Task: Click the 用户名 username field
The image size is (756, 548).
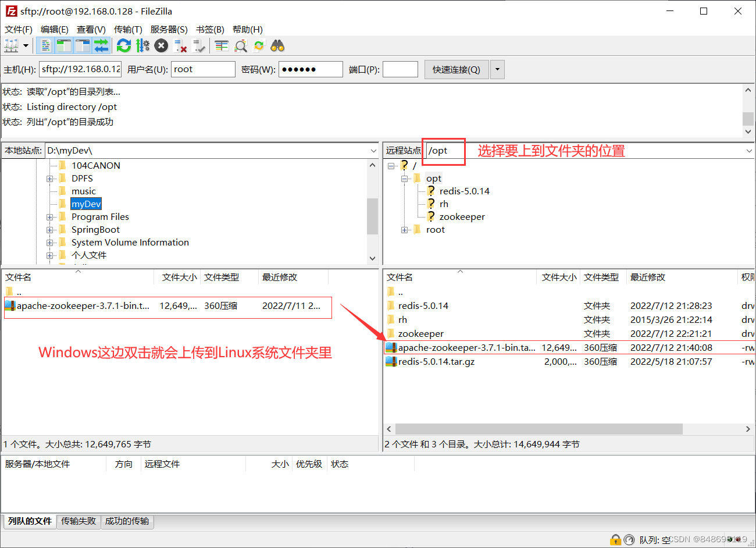Action: 203,69
